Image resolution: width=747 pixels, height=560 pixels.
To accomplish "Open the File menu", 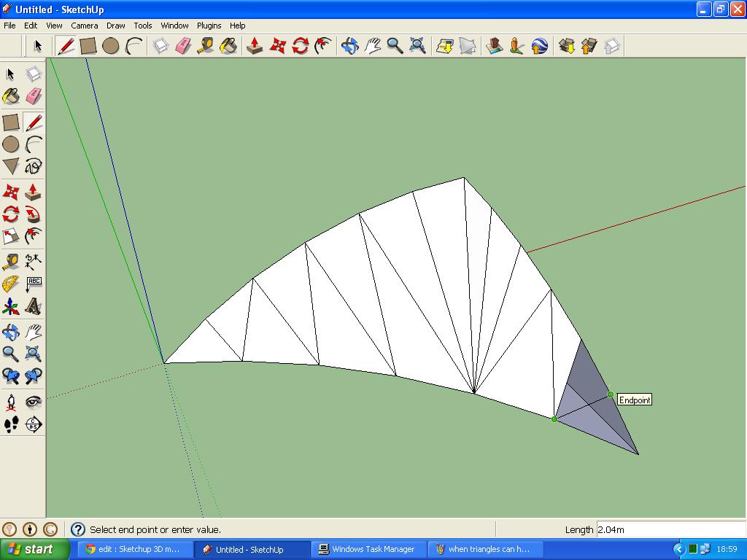I will [9, 26].
